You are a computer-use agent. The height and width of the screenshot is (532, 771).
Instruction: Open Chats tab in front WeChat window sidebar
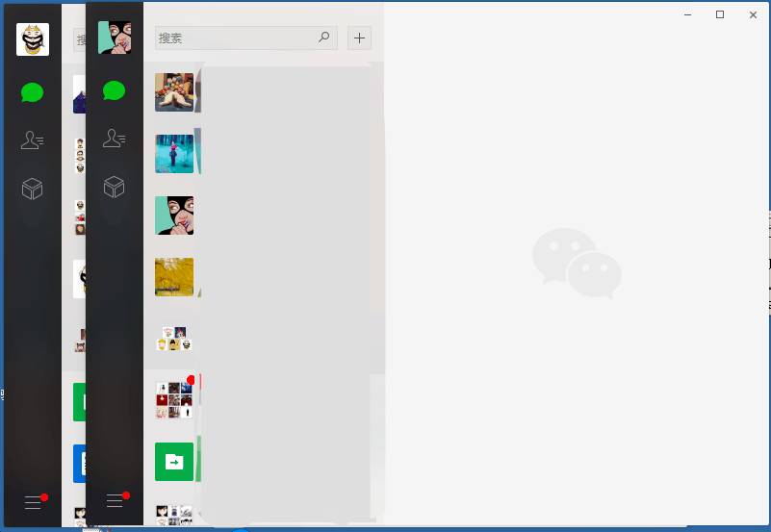pos(114,91)
